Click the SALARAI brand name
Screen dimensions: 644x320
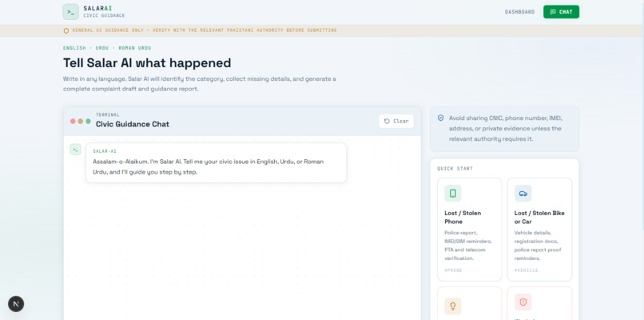pos(97,8)
